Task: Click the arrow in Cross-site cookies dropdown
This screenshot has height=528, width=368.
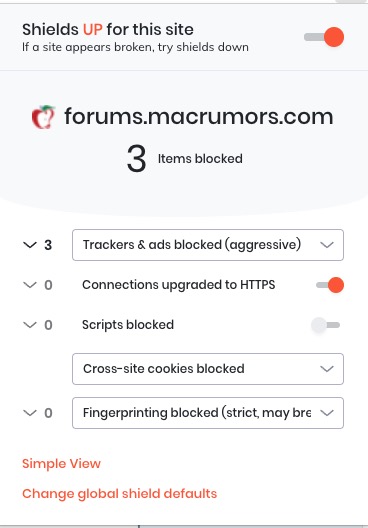Action: click(x=327, y=369)
